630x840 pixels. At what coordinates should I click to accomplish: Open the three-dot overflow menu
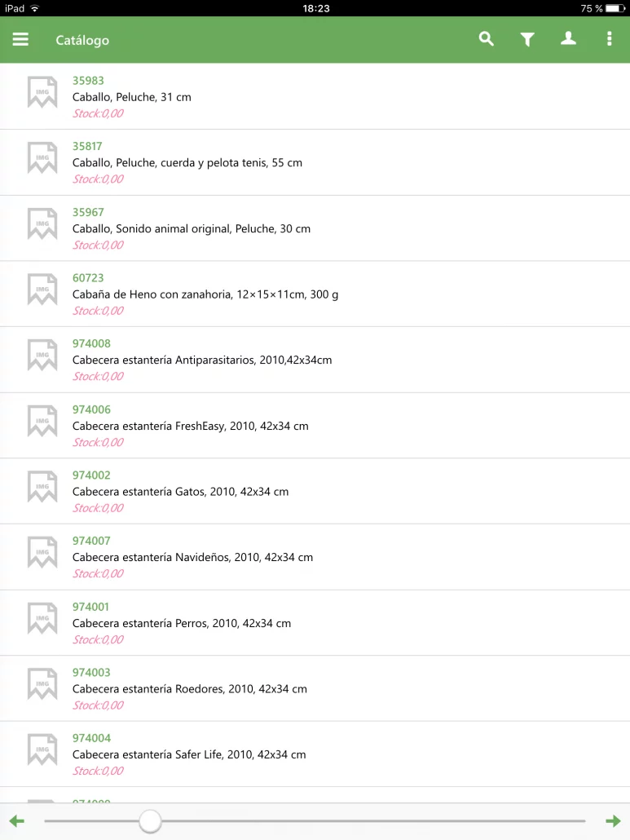[609, 38]
